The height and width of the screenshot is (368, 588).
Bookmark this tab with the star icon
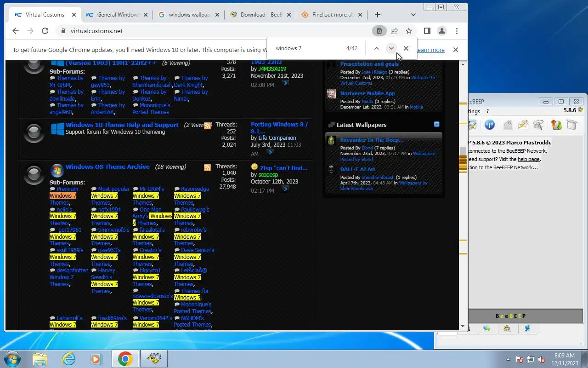409,31
